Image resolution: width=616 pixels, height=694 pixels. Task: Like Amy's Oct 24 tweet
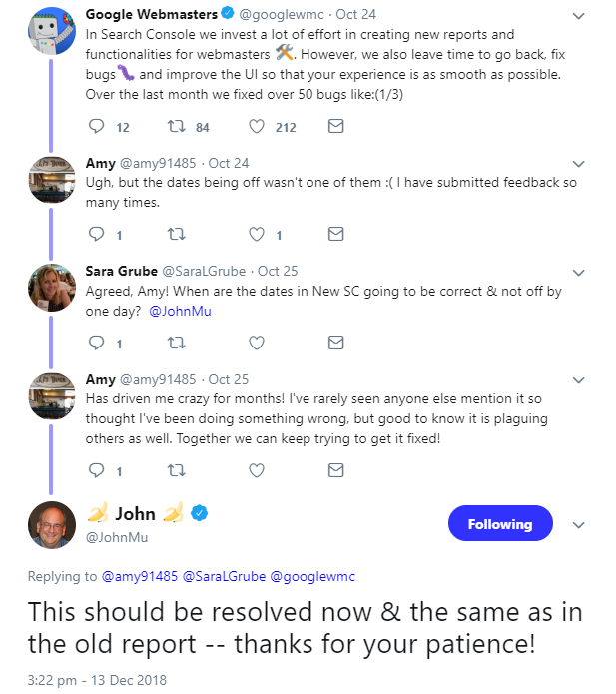(257, 235)
